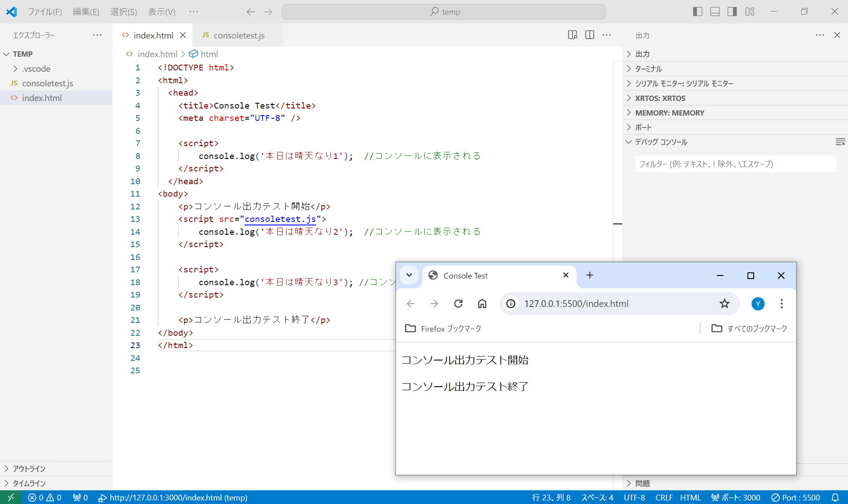848x504 pixels.
Task: Go to browser home page
Action: [x=482, y=303]
